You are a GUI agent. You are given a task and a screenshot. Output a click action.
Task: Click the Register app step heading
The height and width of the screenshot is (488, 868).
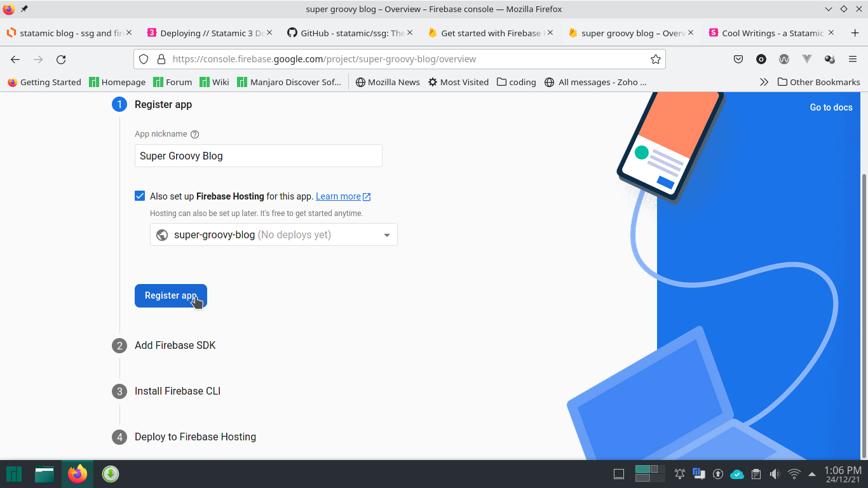[163, 104]
